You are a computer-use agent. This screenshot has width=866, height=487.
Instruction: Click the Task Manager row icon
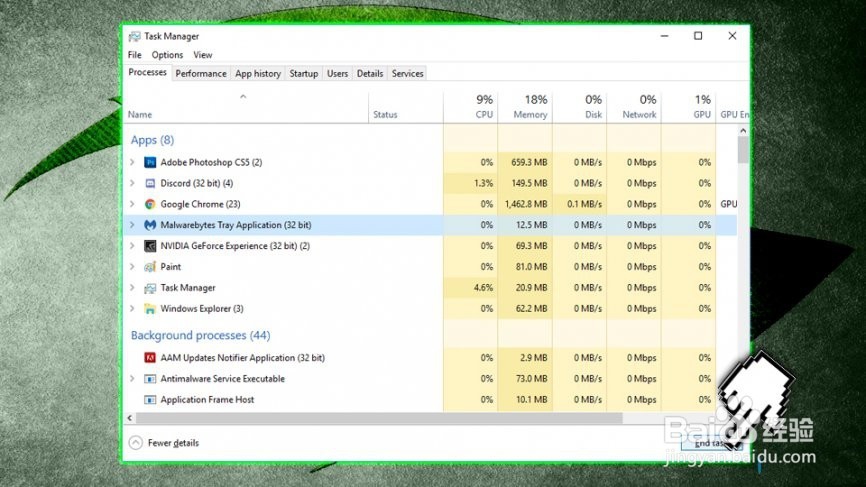coord(150,288)
